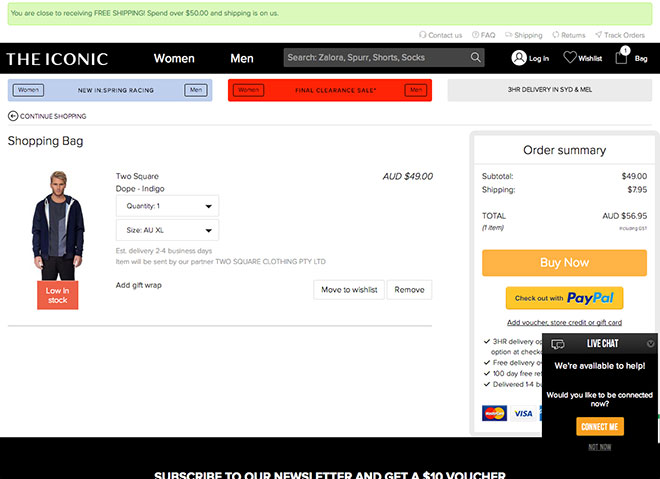Click the Continue Shopping back arrow icon
660x479 pixels.
point(13,116)
